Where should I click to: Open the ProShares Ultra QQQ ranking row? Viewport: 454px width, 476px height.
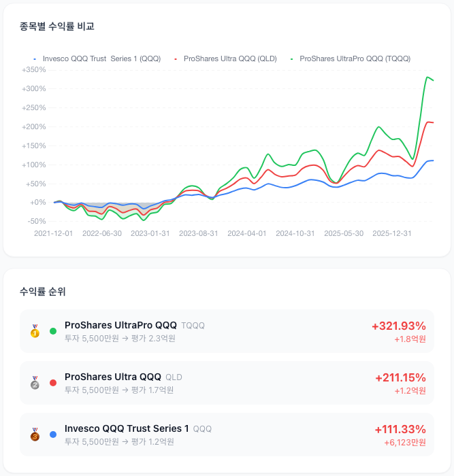click(227, 383)
